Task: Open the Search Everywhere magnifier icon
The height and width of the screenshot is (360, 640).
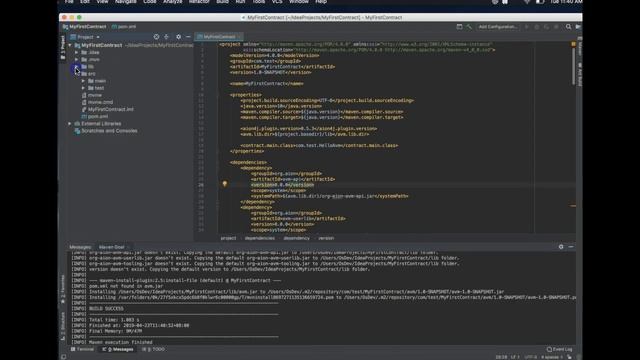Action: (568, 27)
